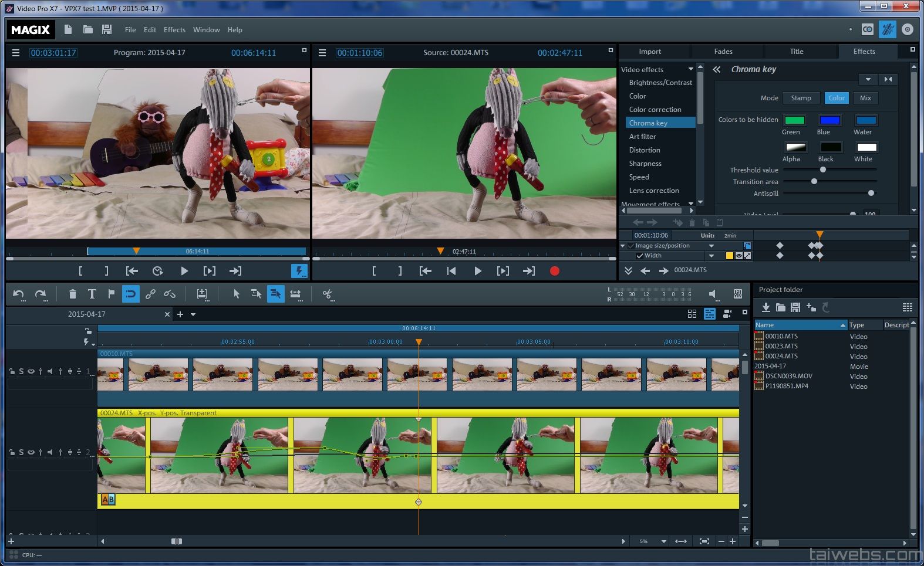The height and width of the screenshot is (566, 924).
Task: Uncheck the Width keyframe checkbox
Action: coord(640,256)
